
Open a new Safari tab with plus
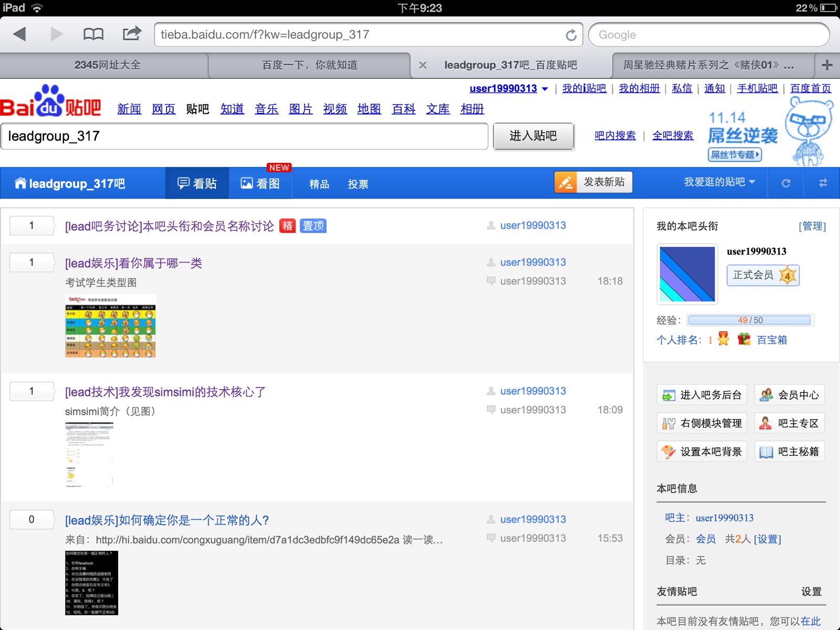[827, 65]
